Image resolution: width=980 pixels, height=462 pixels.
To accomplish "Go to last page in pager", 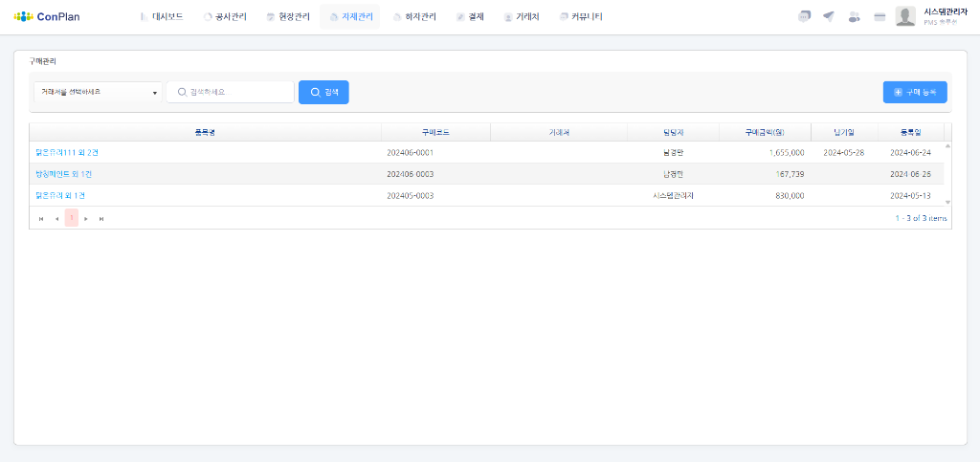I will tap(101, 218).
